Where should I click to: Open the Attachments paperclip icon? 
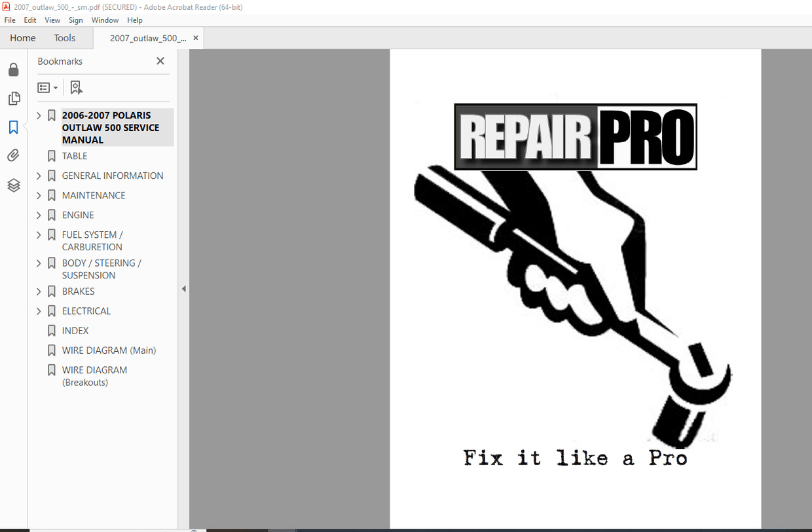(x=14, y=155)
